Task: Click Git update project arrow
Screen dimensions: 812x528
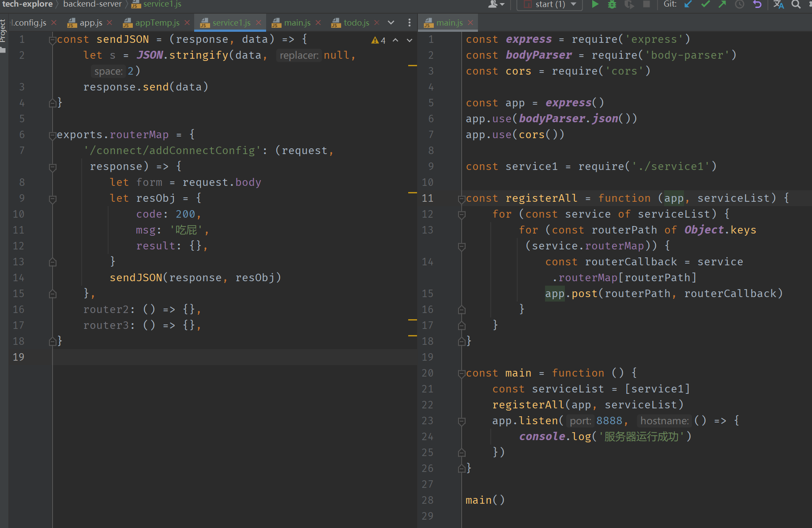Action: [x=688, y=4]
